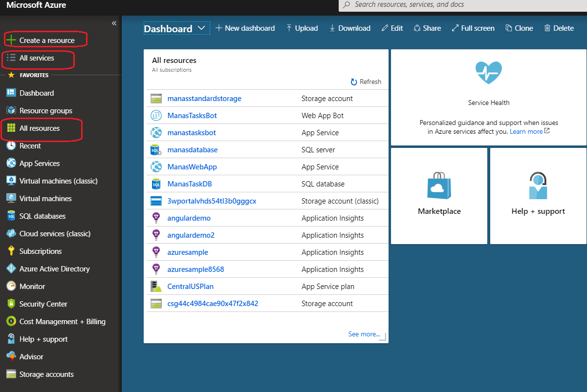Click the SQL databases icon in sidebar
The width and height of the screenshot is (587, 392).
(x=11, y=216)
